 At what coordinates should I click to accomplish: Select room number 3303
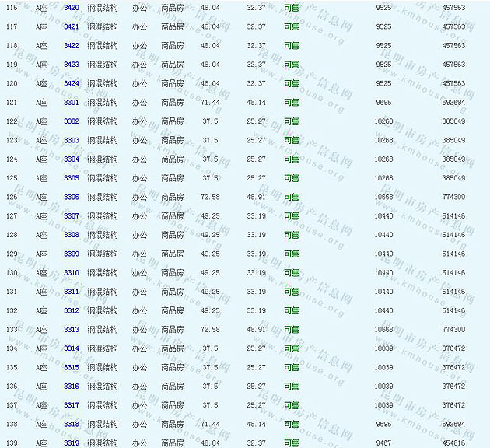71,140
